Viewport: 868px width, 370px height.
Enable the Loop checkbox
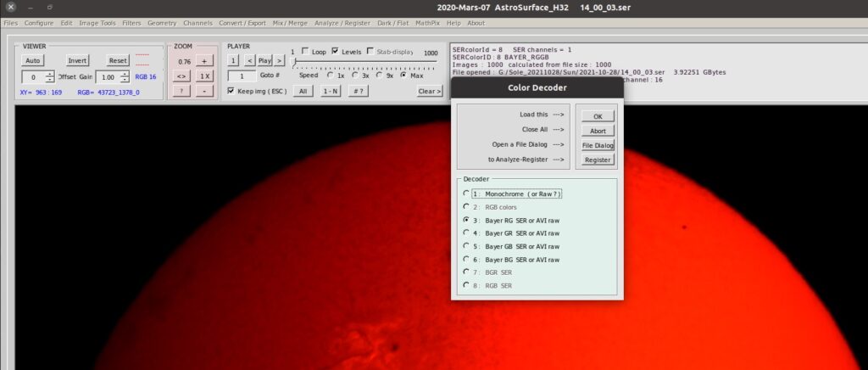(x=306, y=52)
